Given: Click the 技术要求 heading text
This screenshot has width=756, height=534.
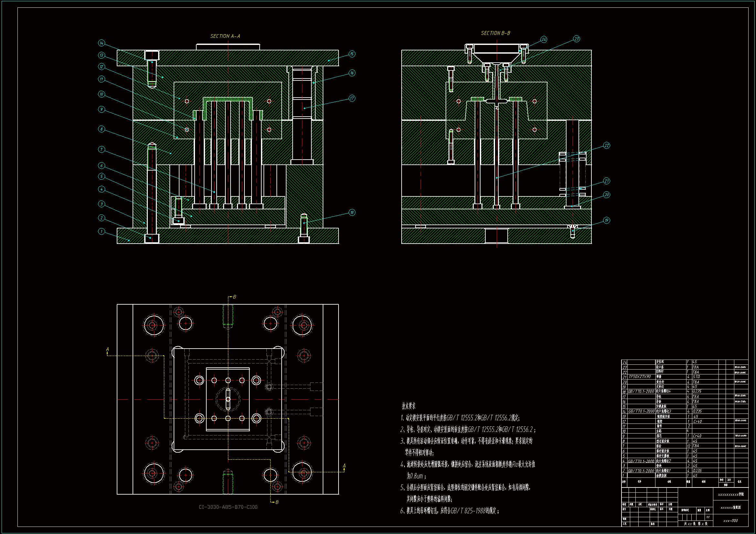Looking at the screenshot, I should (x=409, y=406).
